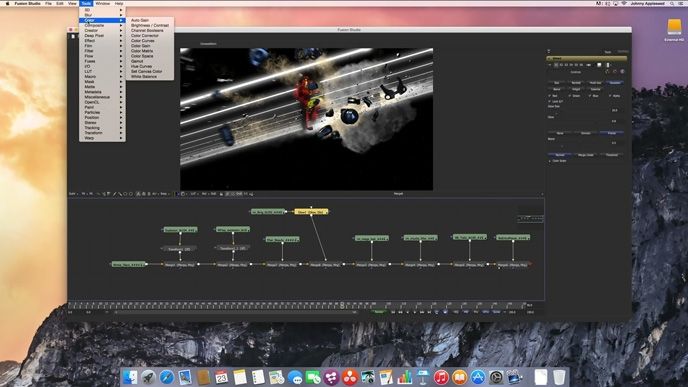
Task: Expand Mask submenu
Action: (102, 82)
